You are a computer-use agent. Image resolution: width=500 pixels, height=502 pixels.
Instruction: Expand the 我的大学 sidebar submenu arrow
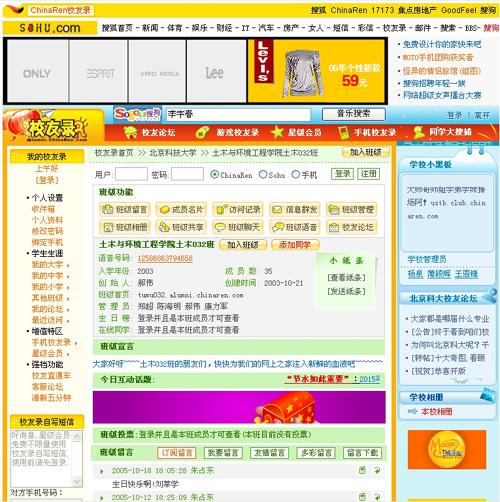(68, 265)
